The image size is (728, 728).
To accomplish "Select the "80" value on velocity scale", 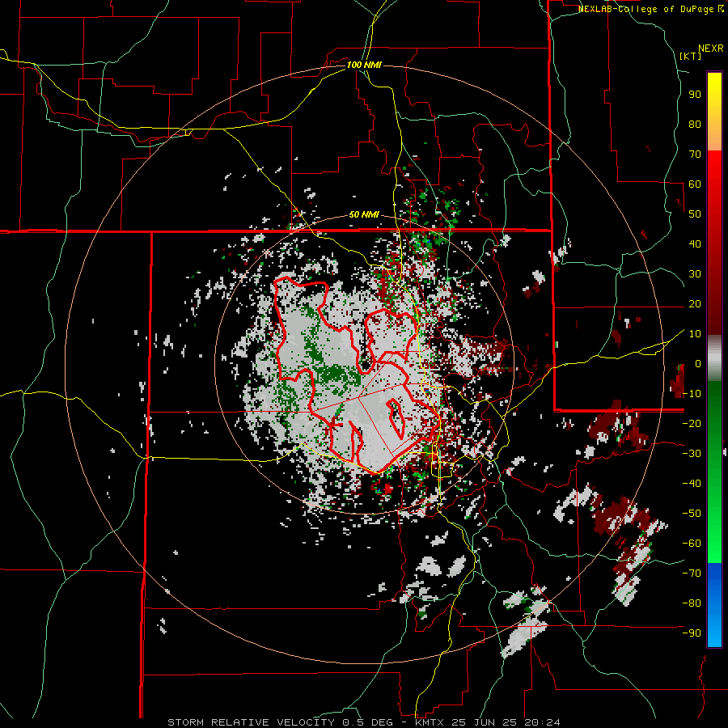I will [x=695, y=125].
